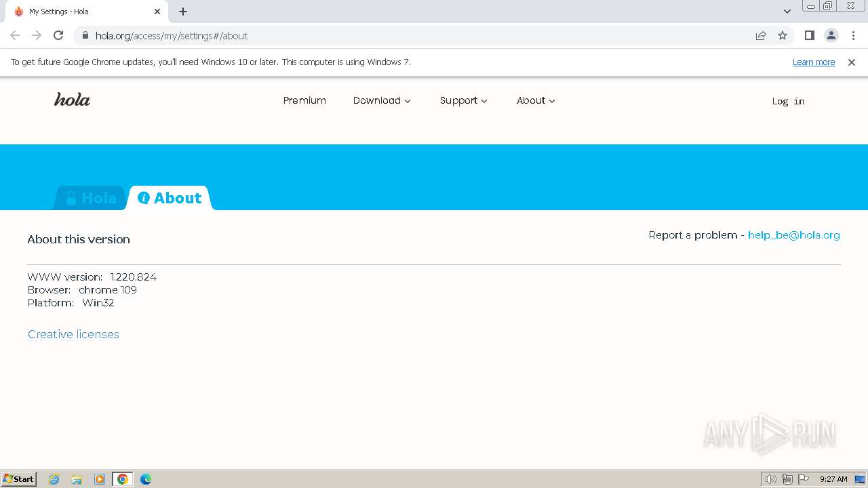The image size is (868, 488).
Task: Open Learn more about Chrome updates
Action: [x=814, y=62]
